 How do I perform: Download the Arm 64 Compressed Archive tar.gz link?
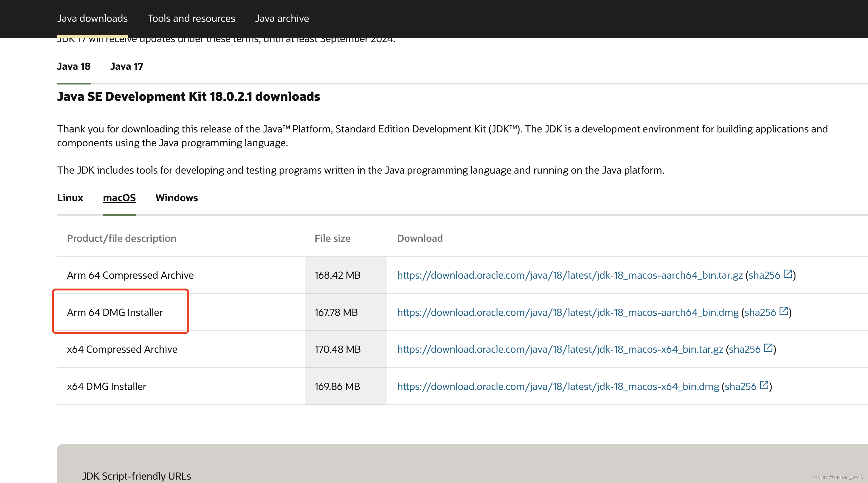[569, 275]
